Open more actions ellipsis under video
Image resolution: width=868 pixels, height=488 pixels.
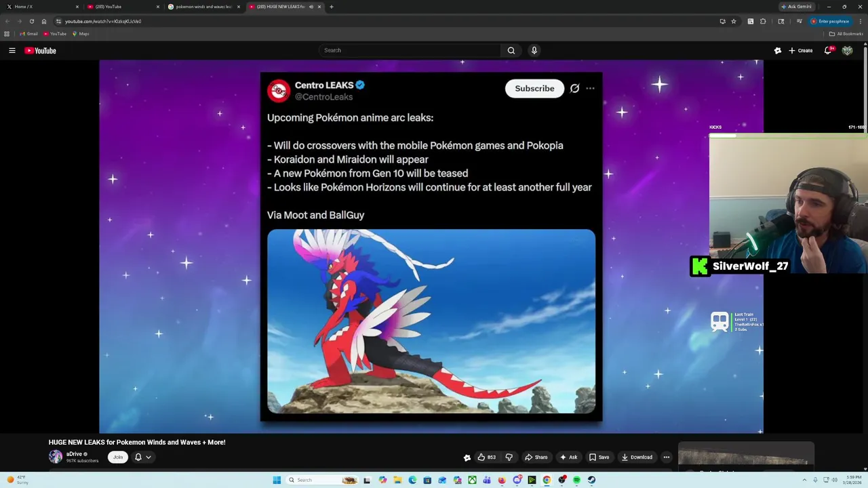coord(667,457)
